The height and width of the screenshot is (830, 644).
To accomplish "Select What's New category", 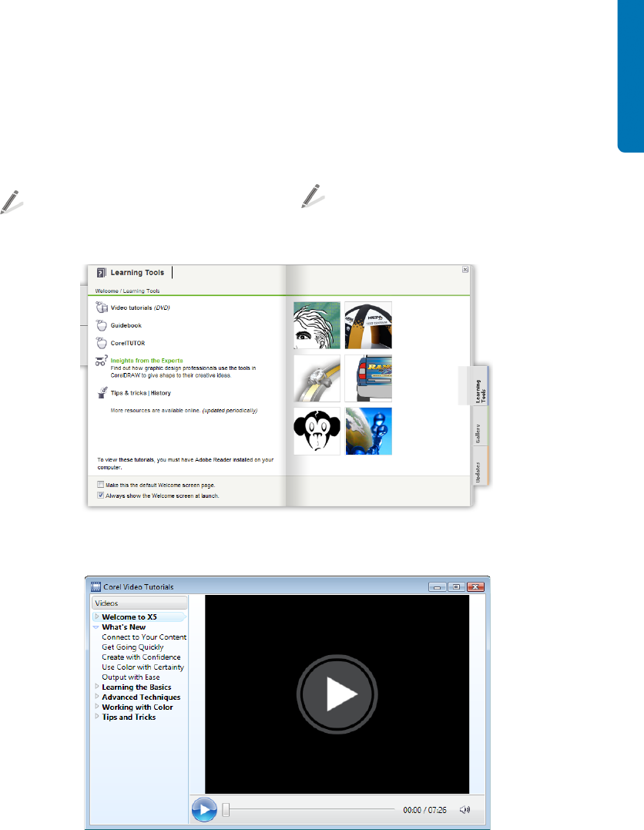I will click(x=123, y=627).
